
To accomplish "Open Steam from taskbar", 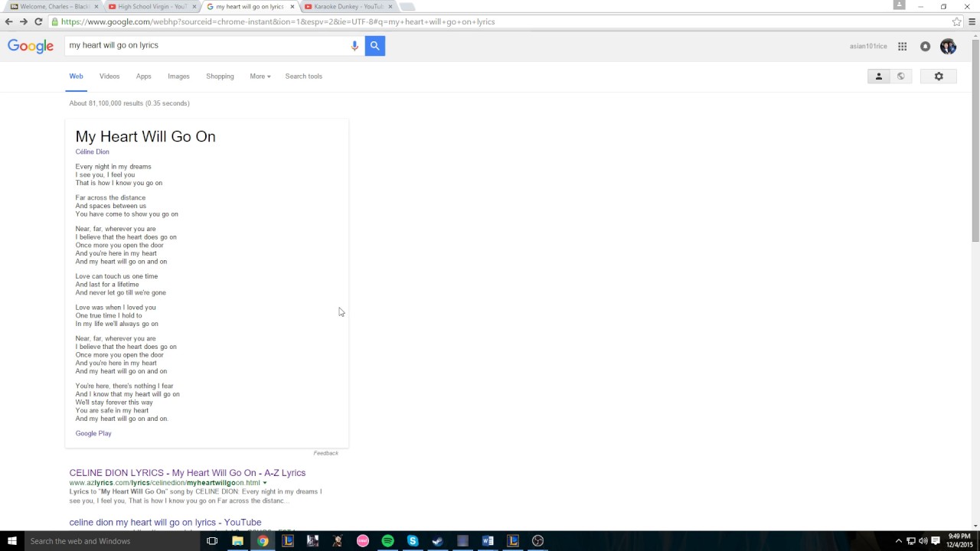I will pyautogui.click(x=438, y=541).
